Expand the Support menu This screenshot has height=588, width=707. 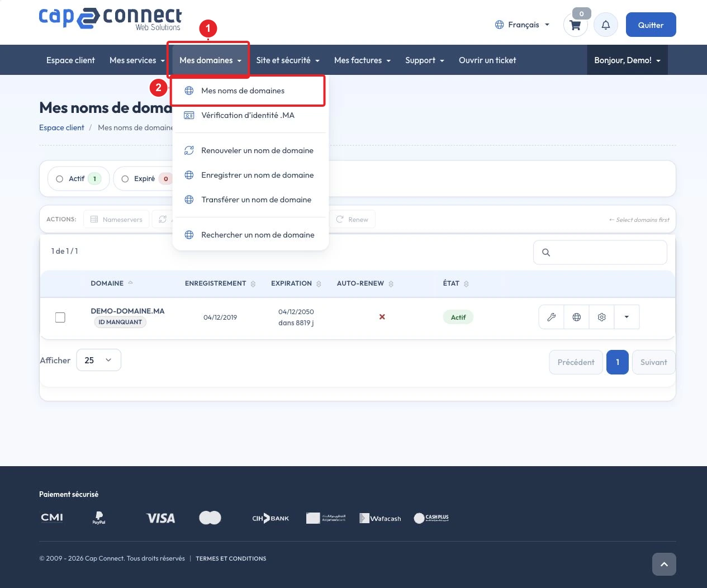point(425,60)
